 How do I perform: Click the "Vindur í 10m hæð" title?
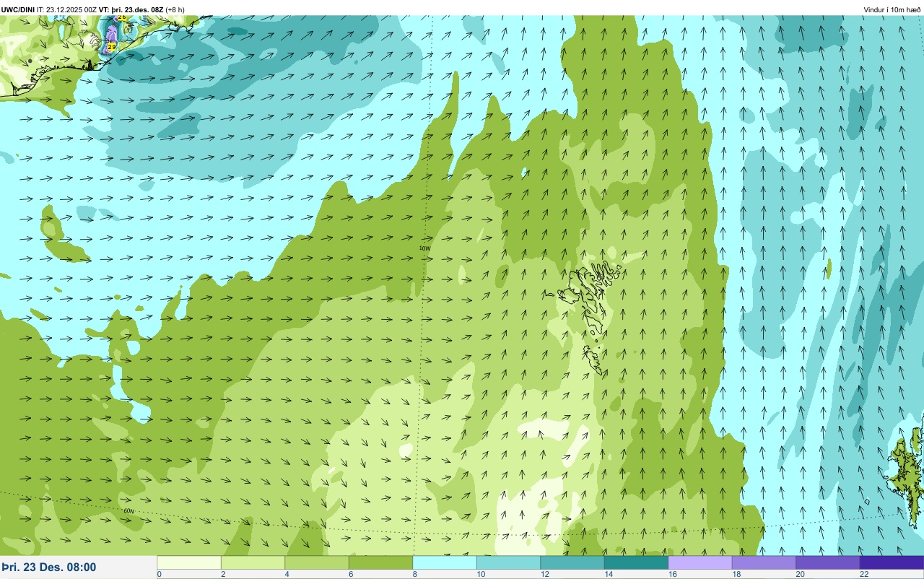892,9
